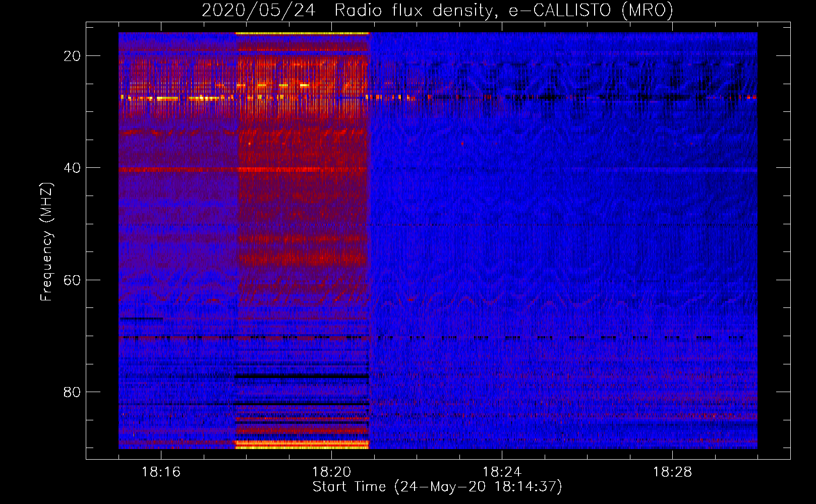Click the dashed black line near 70 MHz at 18:24

pos(504,338)
